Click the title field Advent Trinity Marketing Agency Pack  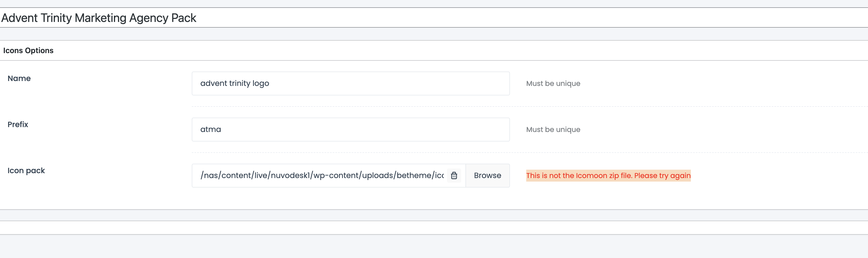434,18
